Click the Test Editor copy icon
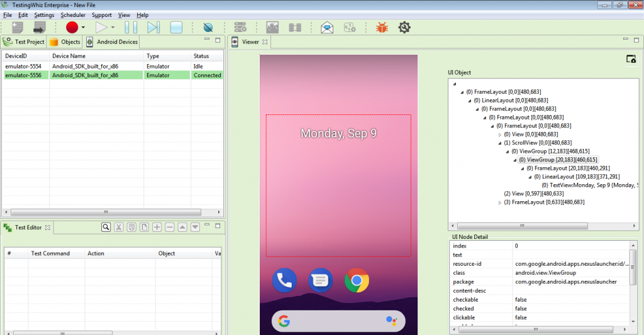 pos(131,227)
